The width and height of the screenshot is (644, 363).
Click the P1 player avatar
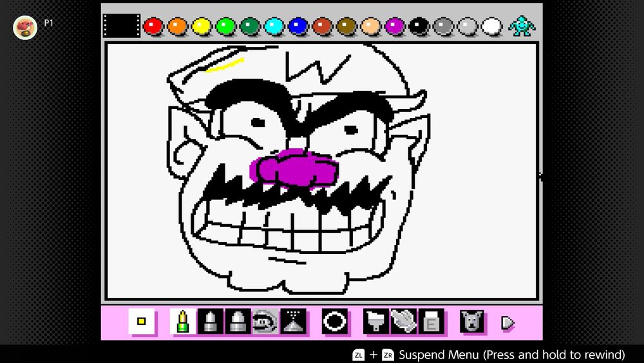click(25, 28)
